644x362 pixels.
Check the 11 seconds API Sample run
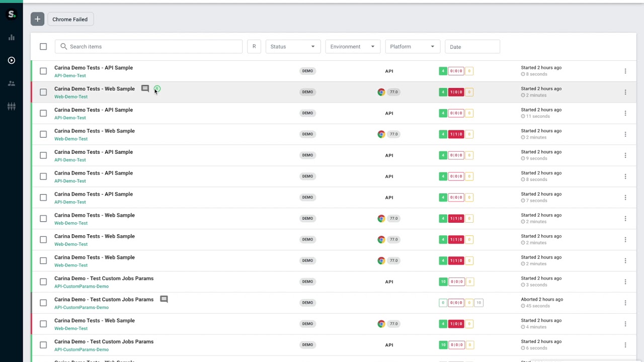tap(43, 113)
